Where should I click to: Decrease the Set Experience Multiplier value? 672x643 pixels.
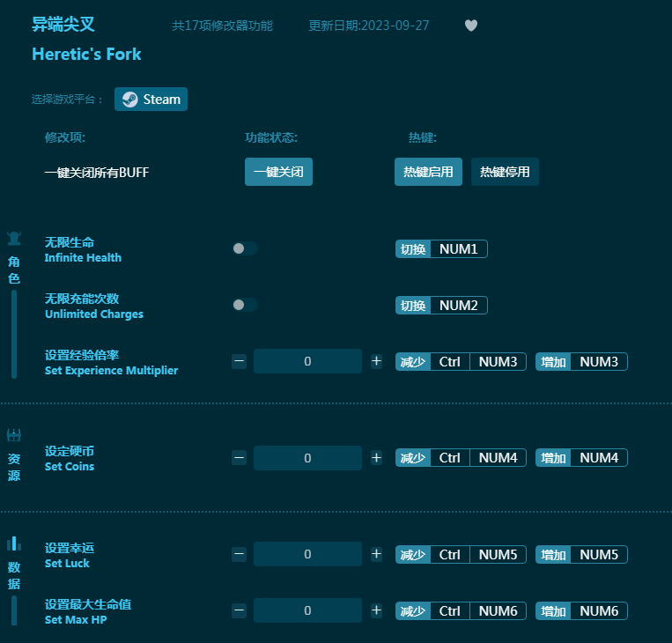239,361
